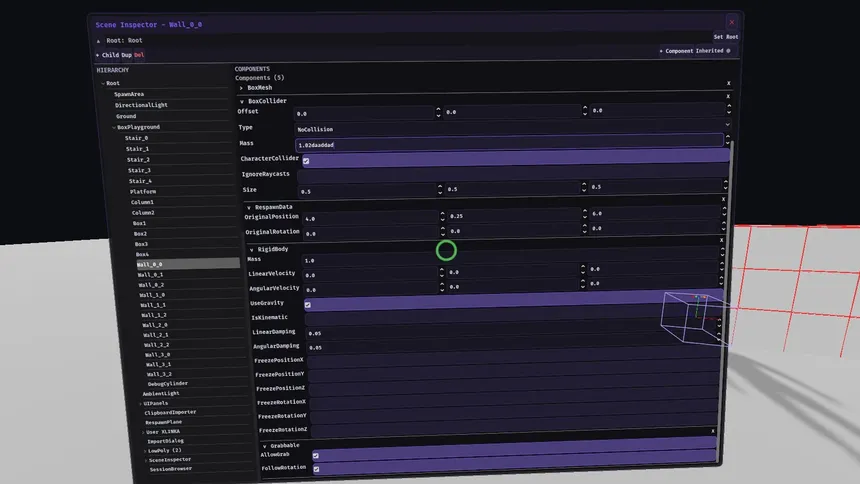Image resolution: width=860 pixels, height=484 pixels.
Task: Click the Offset X value stepper arrows
Action: click(440, 113)
